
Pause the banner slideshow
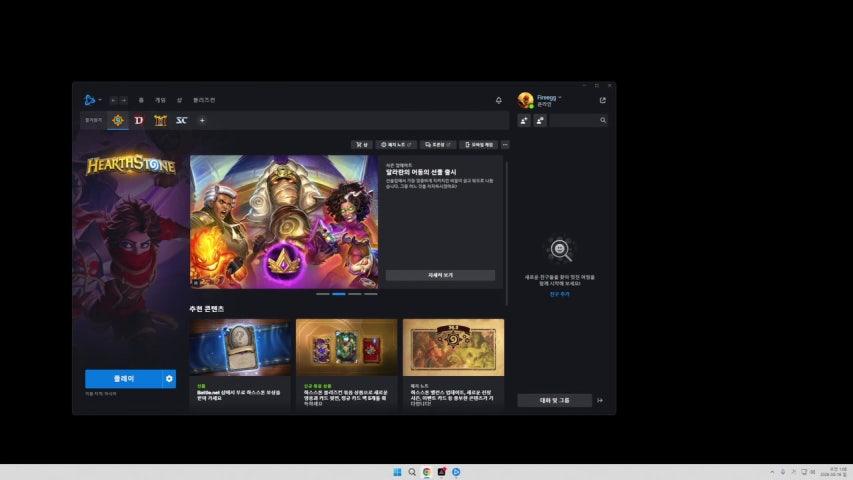tap(196, 283)
